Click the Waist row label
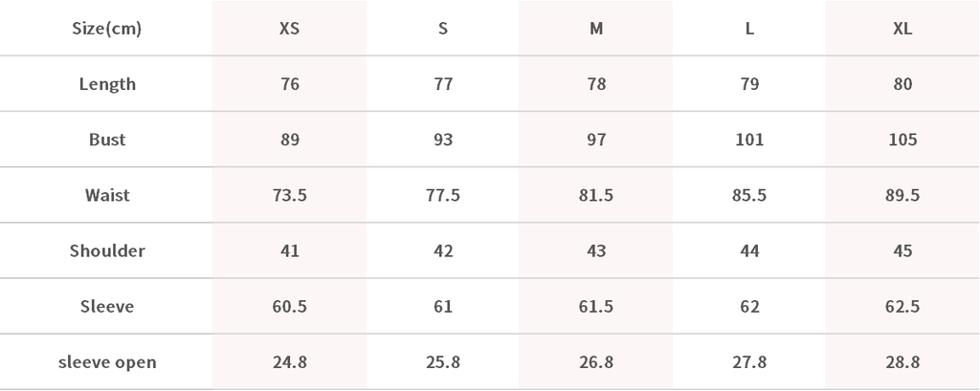 (107, 195)
